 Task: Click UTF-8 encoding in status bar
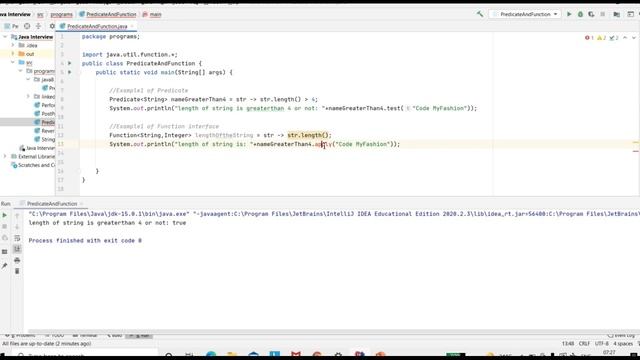(x=601, y=344)
